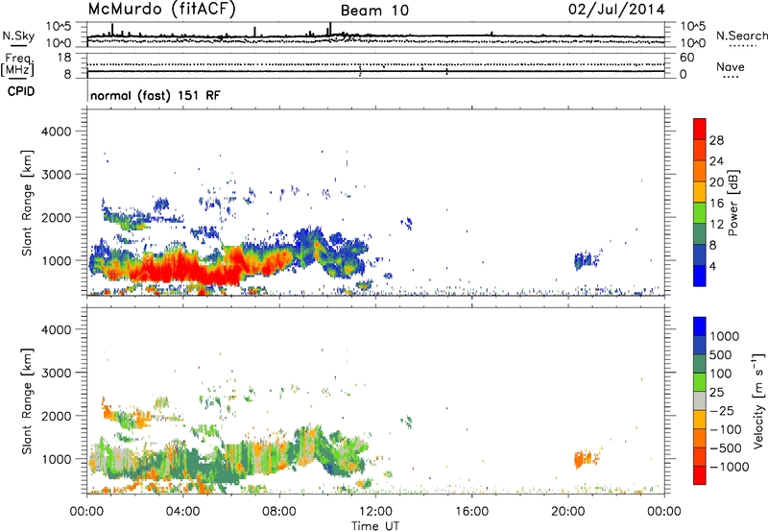768x532 pixels.
Task: Click the 'Power [dB]' colorbar label
Action: (x=733, y=203)
